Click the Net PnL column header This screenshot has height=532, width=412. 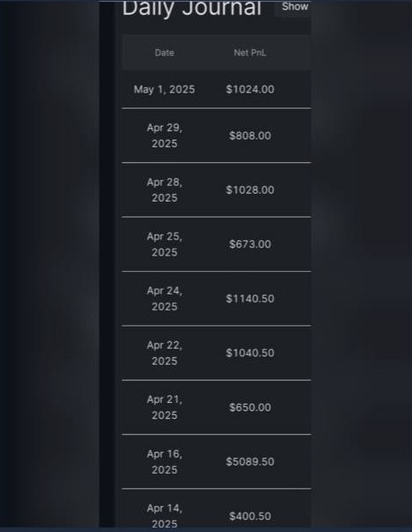(250, 53)
